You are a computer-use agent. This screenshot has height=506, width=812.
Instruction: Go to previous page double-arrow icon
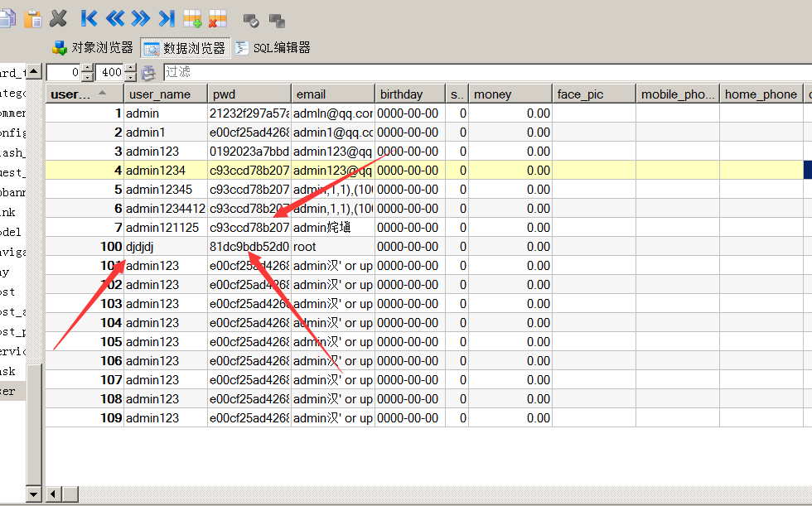115,19
